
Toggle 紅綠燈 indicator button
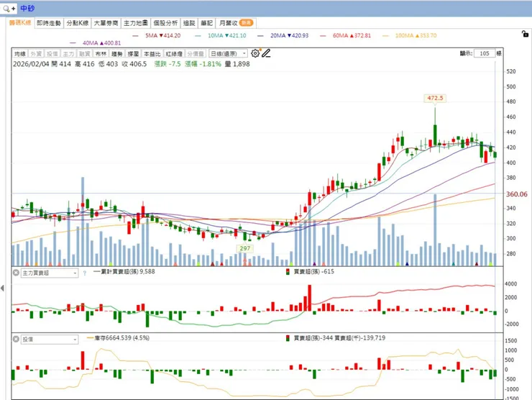click(174, 54)
